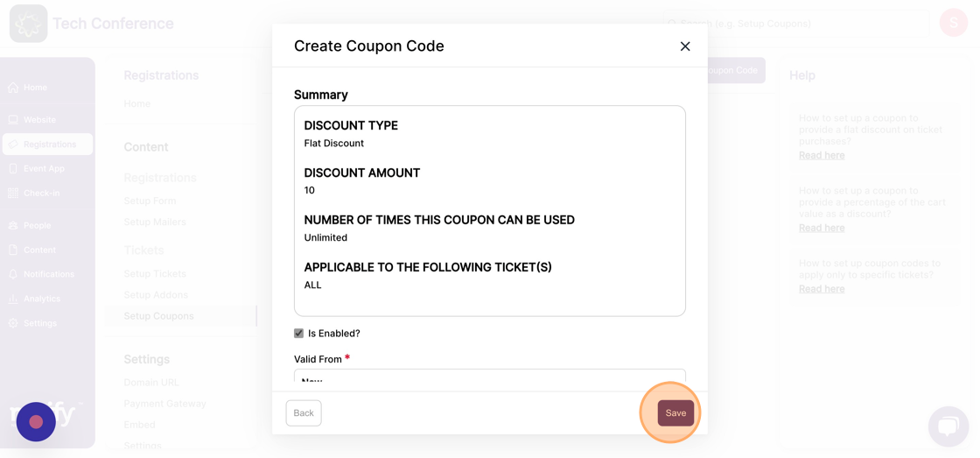Viewport: 980px width, 458px height.
Task: Focus the top search bar
Action: pos(795,23)
